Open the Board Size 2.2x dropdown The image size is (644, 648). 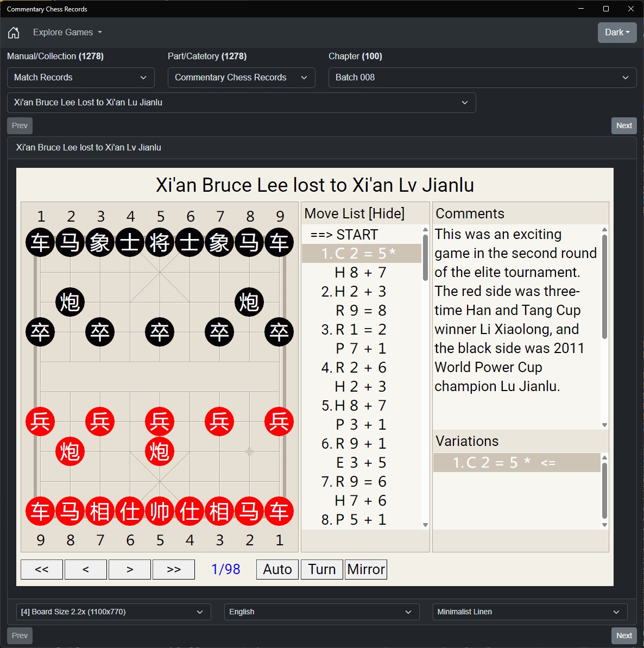pyautogui.click(x=113, y=612)
